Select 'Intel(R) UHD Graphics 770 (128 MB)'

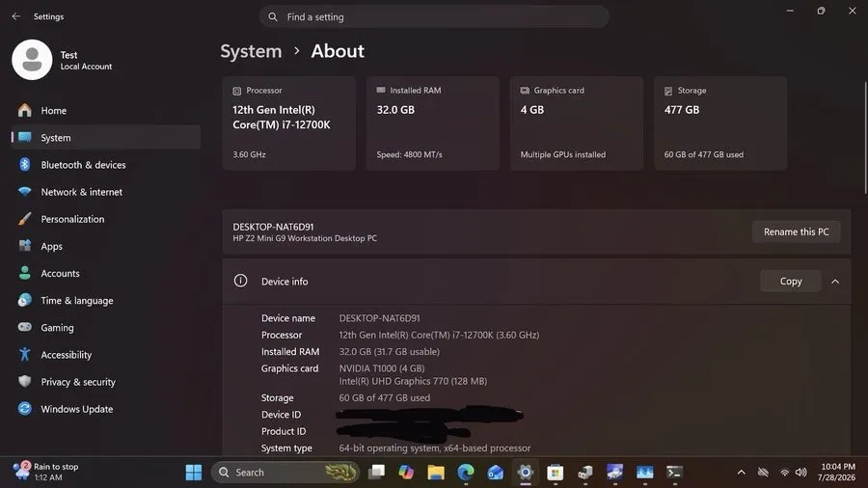tap(413, 381)
